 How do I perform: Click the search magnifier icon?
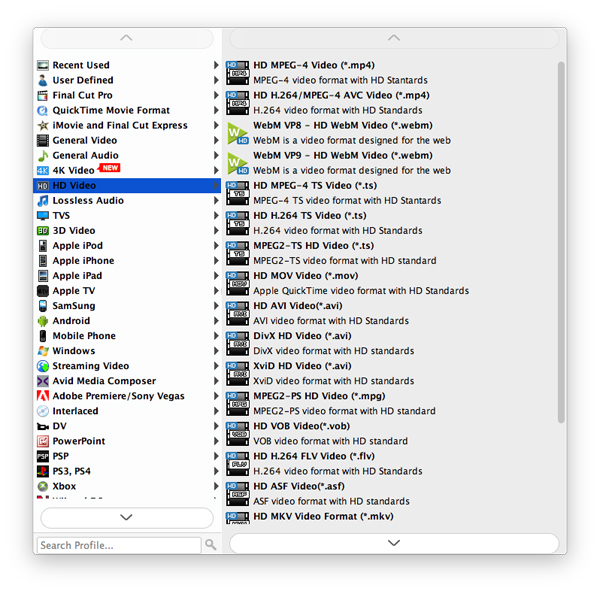(x=210, y=545)
